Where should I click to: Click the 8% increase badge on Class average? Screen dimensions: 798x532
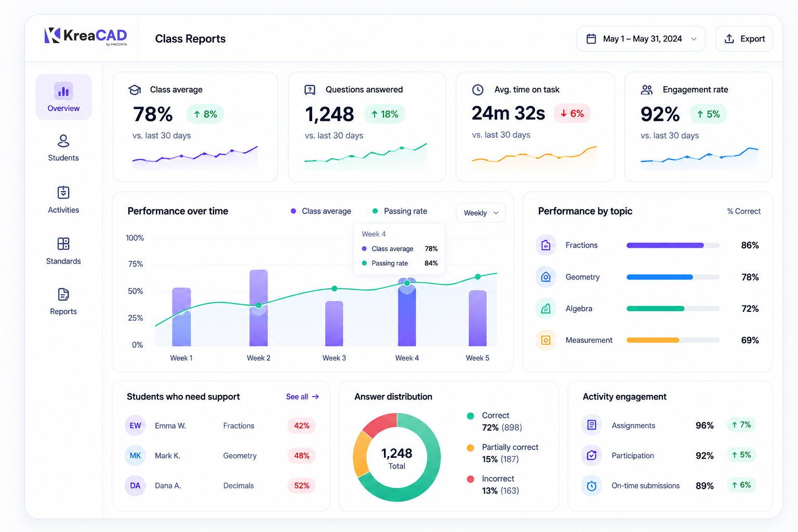tap(205, 114)
